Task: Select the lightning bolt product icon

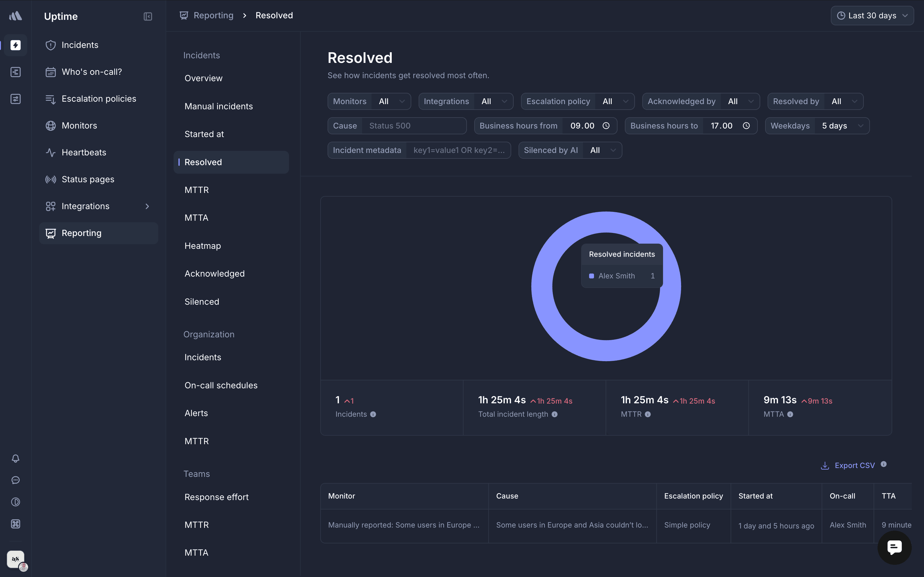Action: [x=15, y=45]
